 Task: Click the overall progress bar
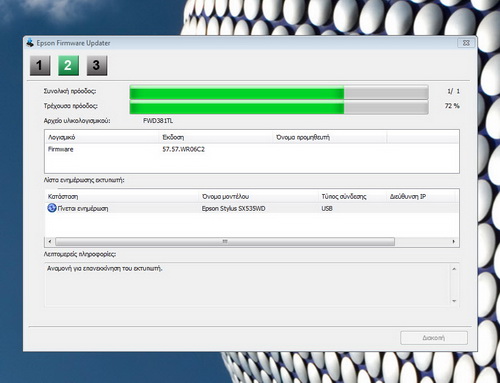click(x=279, y=92)
